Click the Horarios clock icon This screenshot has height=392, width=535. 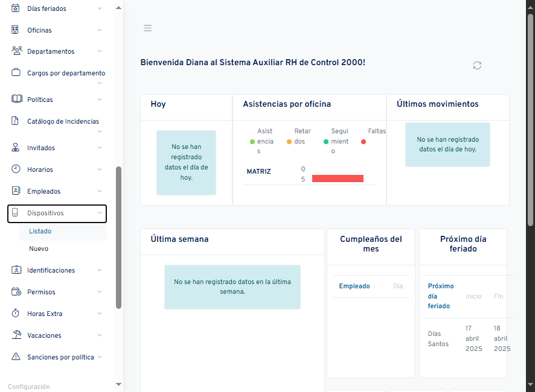[x=16, y=169]
